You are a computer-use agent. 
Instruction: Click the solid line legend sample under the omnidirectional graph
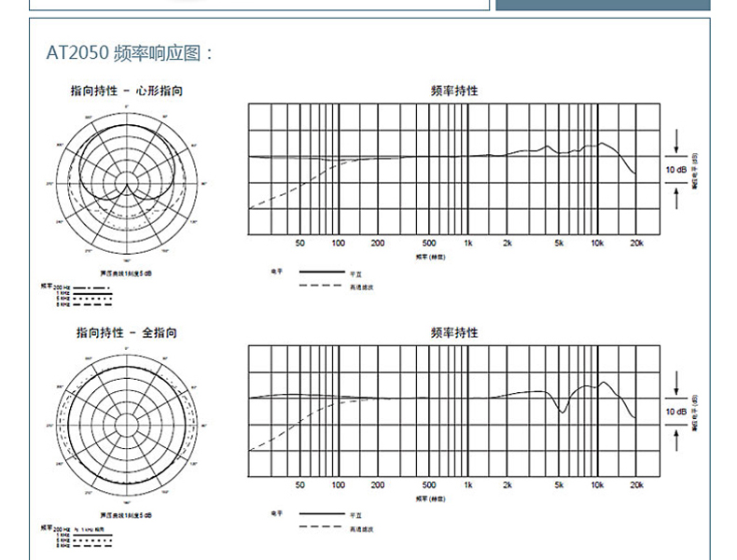[x=322, y=513]
